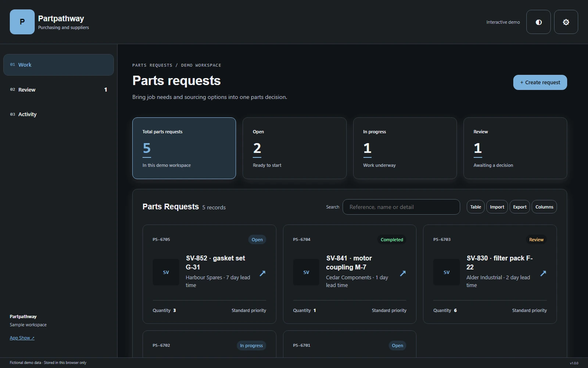588x368 pixels.
Task: Click Standard priority on card PS-6704
Action: (389, 311)
